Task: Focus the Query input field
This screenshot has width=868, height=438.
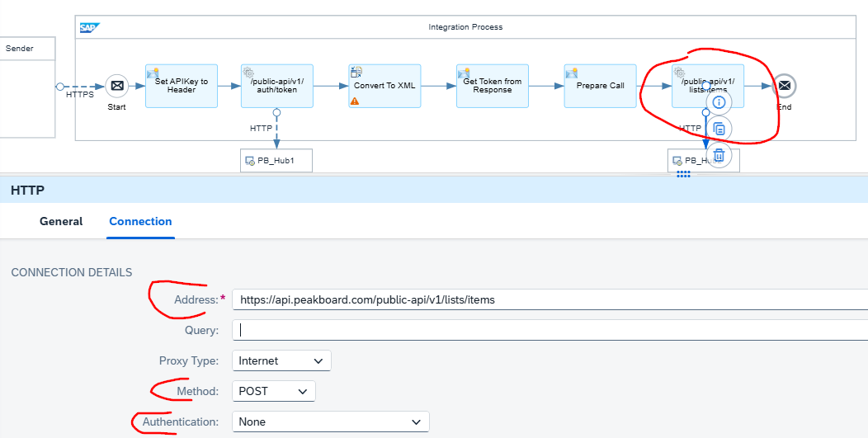Action: click(x=545, y=330)
